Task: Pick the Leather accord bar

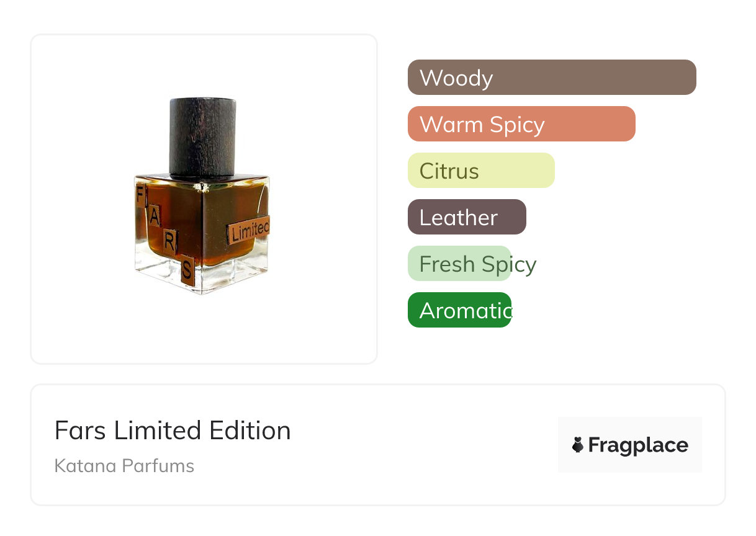Action: (467, 217)
